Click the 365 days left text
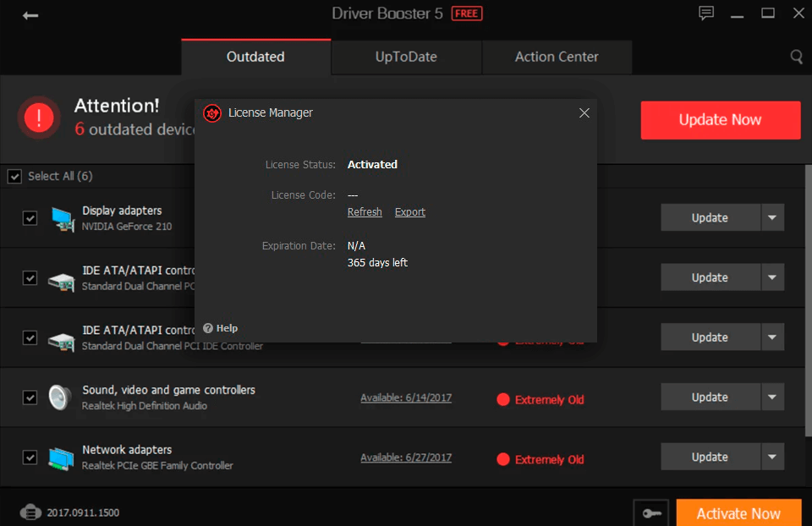The height and width of the screenshot is (526, 812). [x=377, y=262]
